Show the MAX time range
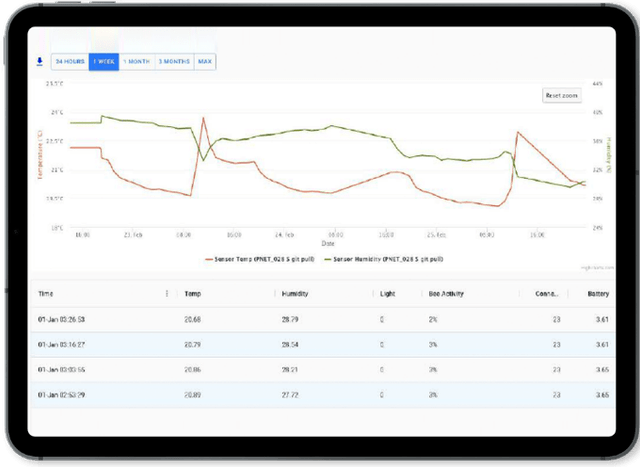This screenshot has width=640, height=467. click(x=205, y=62)
